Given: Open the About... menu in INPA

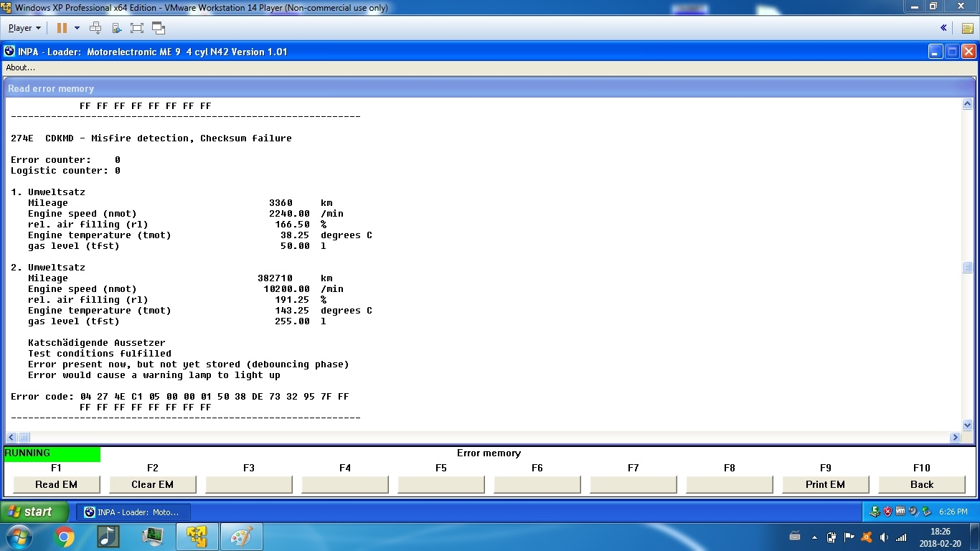Looking at the screenshot, I should point(20,67).
